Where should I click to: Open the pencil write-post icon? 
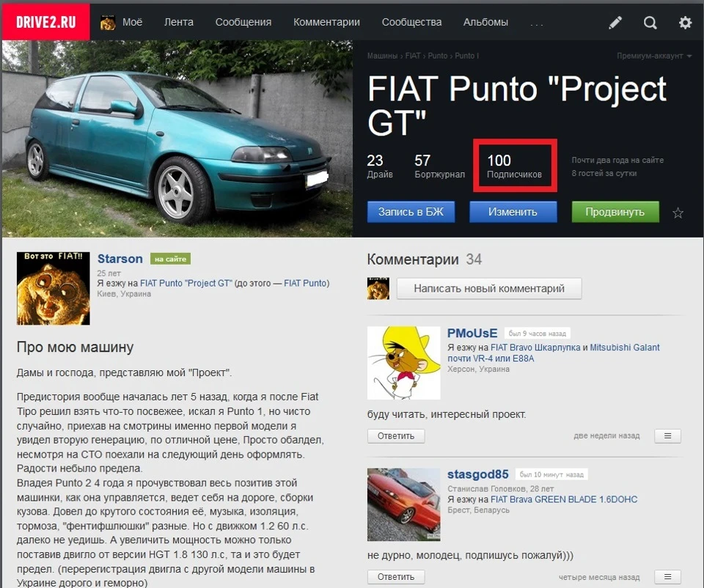615,22
